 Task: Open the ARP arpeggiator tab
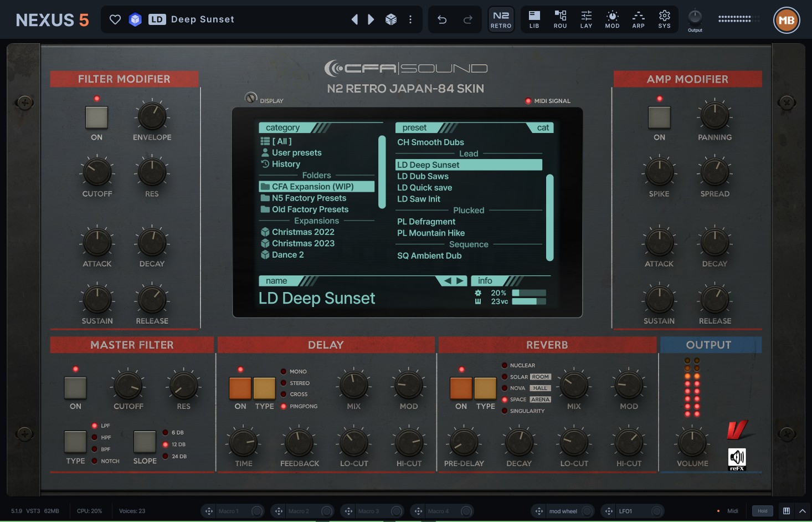[638, 19]
